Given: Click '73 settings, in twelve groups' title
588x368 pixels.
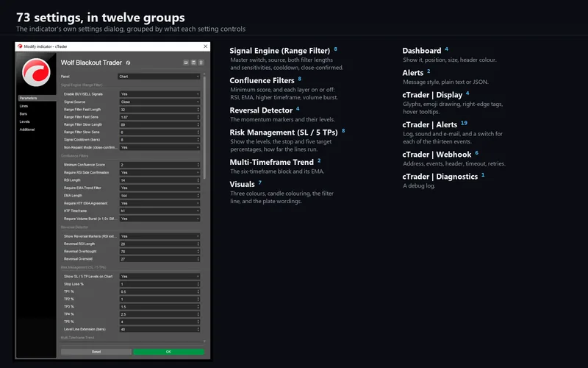Looking at the screenshot, I should 101,17.
